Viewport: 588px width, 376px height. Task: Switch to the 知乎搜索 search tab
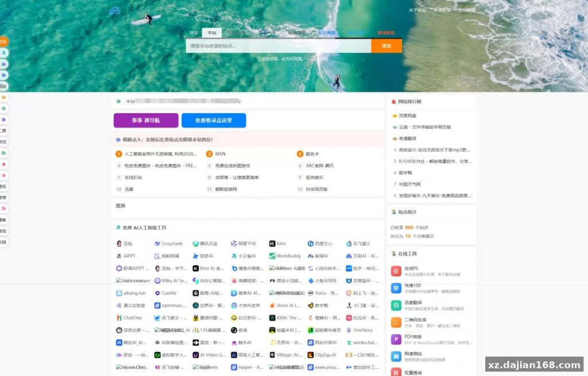327,33
